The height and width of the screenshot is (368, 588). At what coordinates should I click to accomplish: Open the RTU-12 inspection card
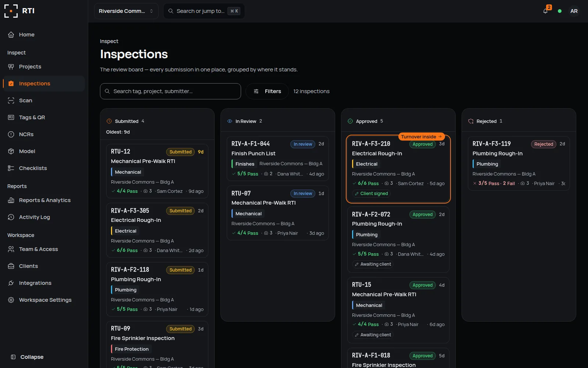tap(157, 171)
